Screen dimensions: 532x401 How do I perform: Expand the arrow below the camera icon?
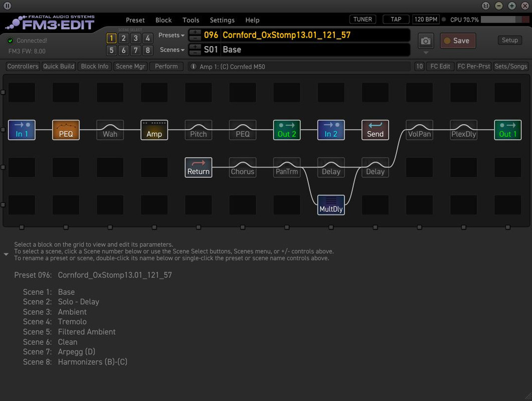426,53
